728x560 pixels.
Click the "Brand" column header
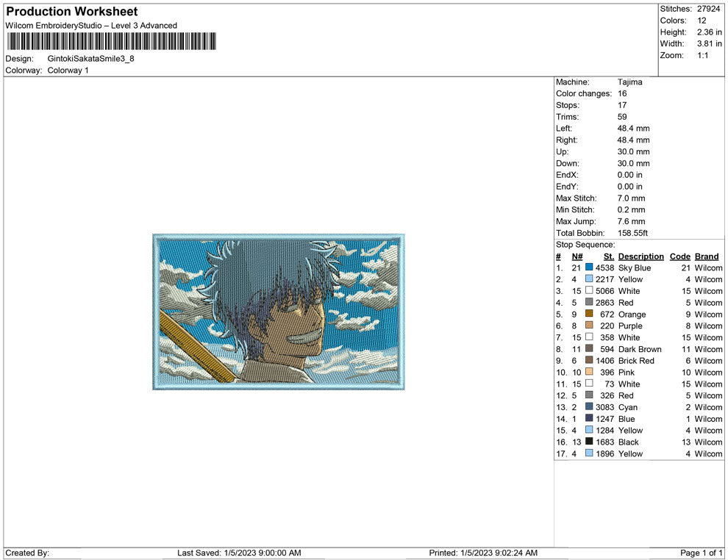(707, 256)
